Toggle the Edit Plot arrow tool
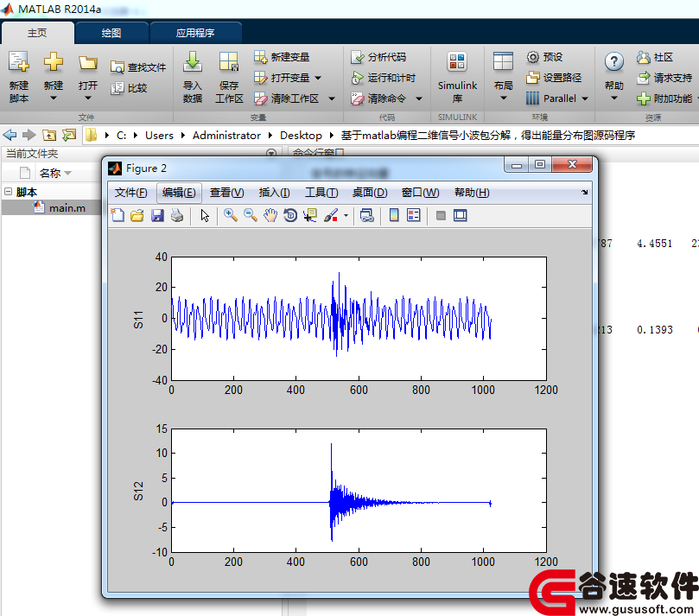The height and width of the screenshot is (616, 699). (205, 215)
